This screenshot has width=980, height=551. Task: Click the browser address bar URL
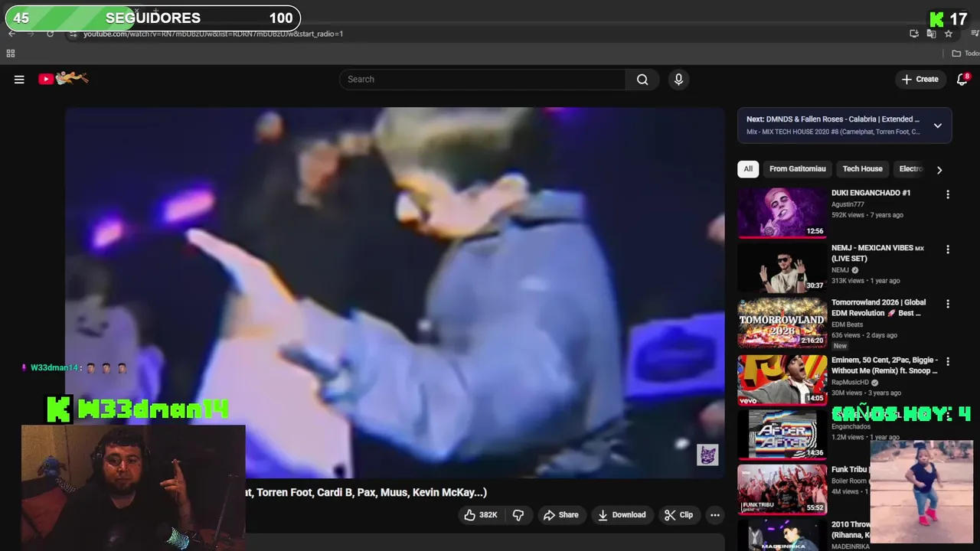(x=213, y=34)
